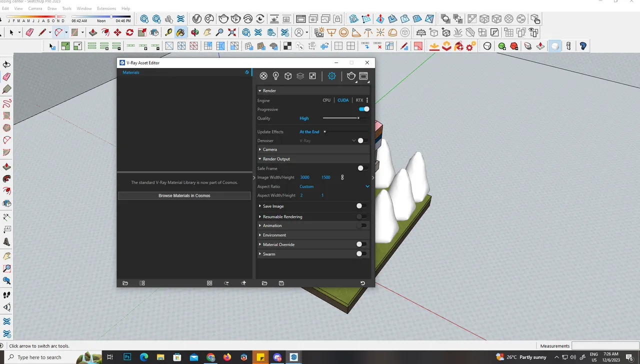Enable the Swarm toggle
The image size is (640, 364).
361,254
